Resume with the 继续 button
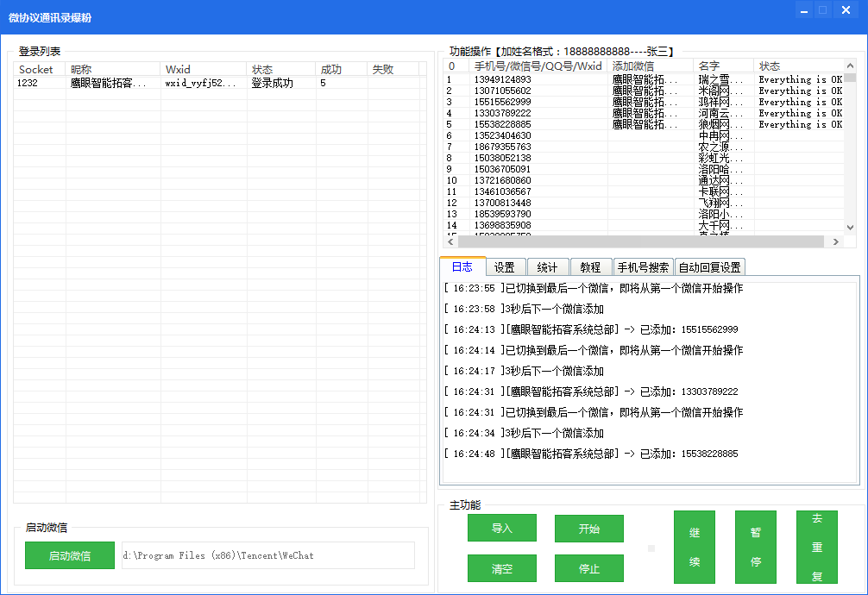 [695, 547]
